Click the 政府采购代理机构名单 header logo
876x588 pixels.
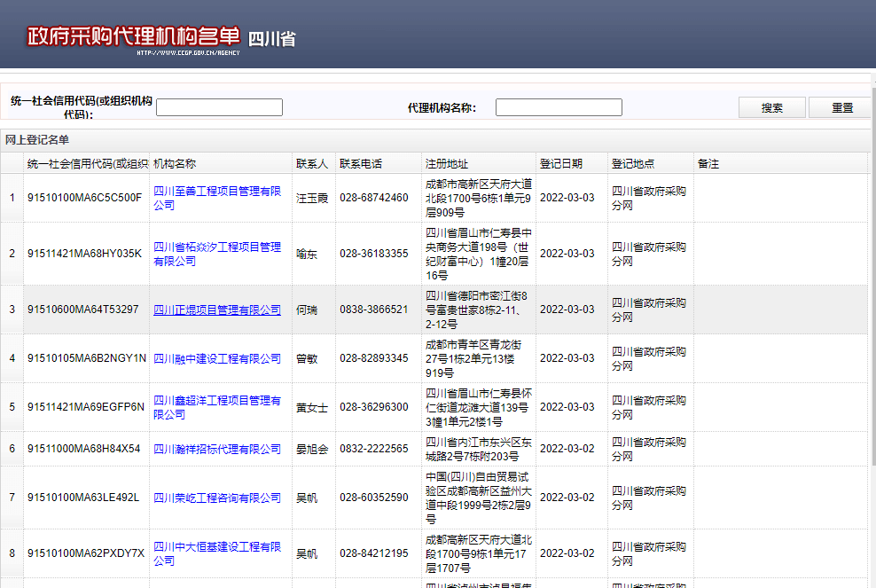(x=133, y=36)
